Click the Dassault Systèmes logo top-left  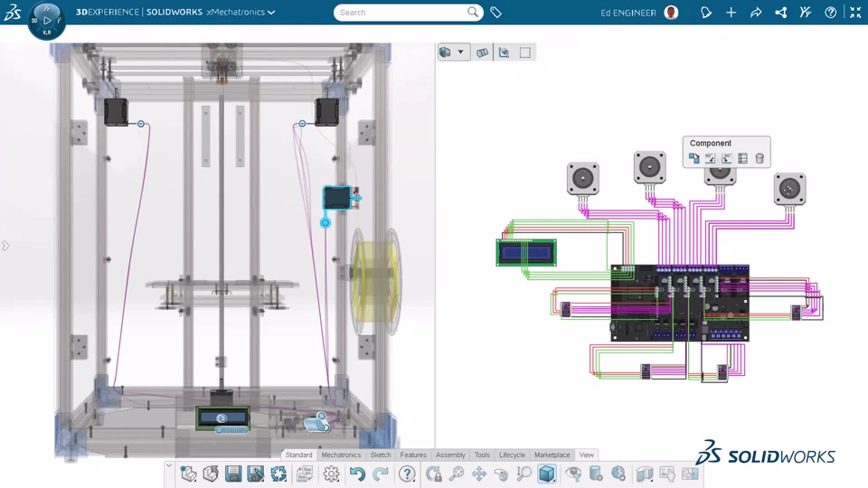pyautogui.click(x=12, y=12)
